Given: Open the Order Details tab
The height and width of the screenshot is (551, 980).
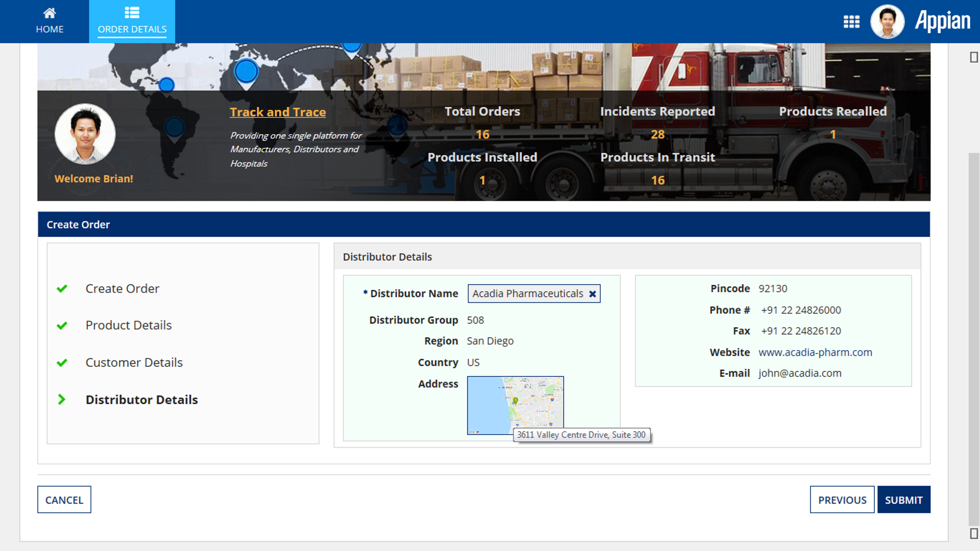Looking at the screenshot, I should pyautogui.click(x=132, y=21).
